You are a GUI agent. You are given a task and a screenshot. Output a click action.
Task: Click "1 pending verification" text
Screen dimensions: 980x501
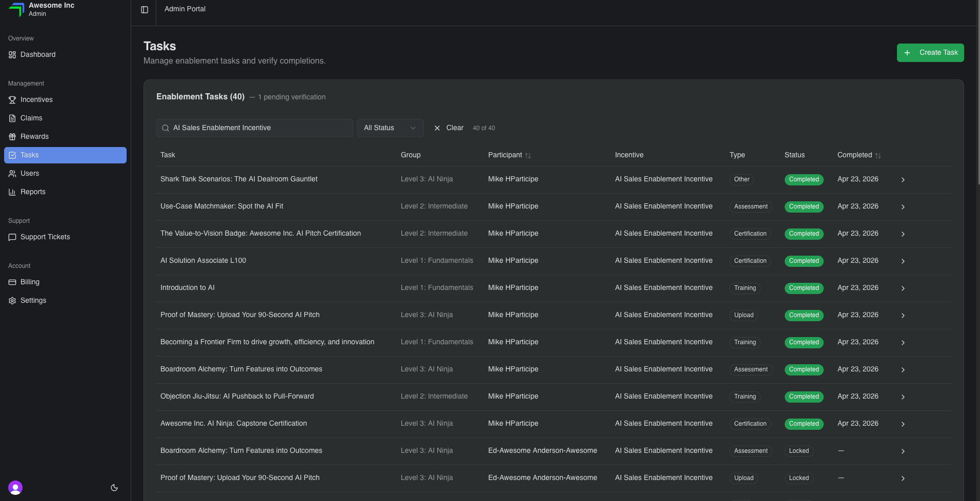(x=292, y=97)
